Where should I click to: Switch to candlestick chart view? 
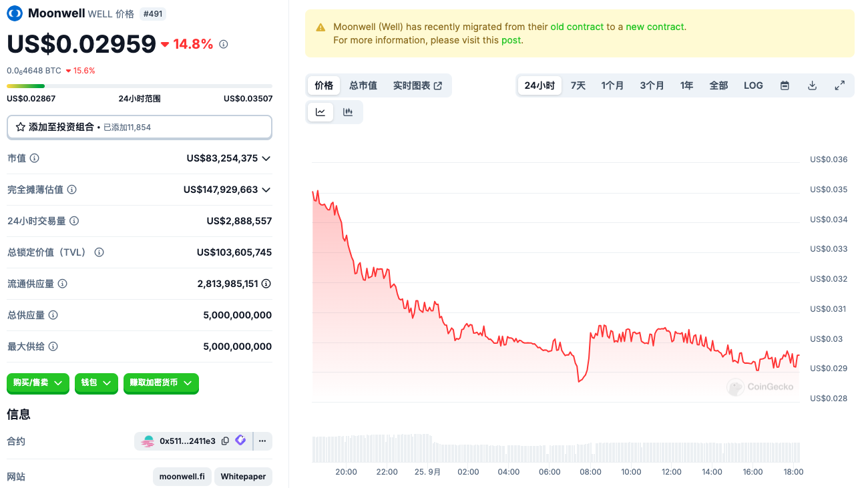348,112
